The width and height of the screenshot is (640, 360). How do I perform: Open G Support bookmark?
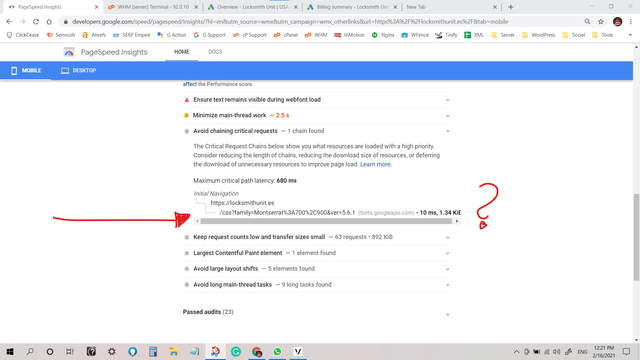coord(209,35)
